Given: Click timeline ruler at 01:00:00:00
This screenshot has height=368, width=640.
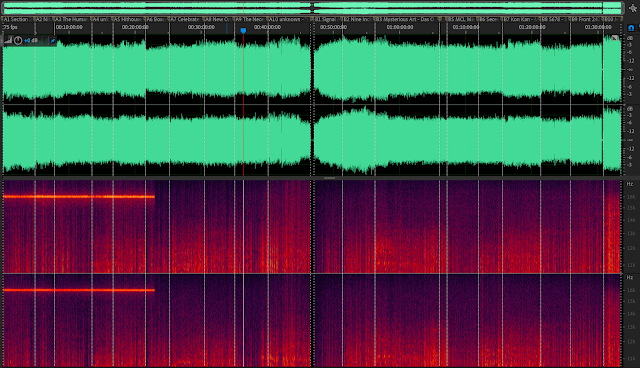Looking at the screenshot, I should [400, 27].
